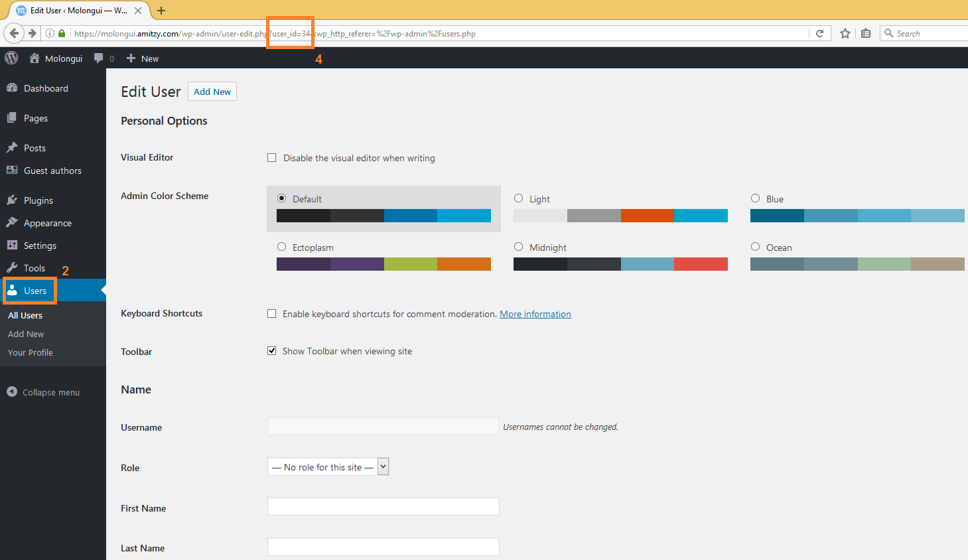Viewport: 968px width, 560px height.
Task: Open Your Profile submenu link
Action: point(31,352)
